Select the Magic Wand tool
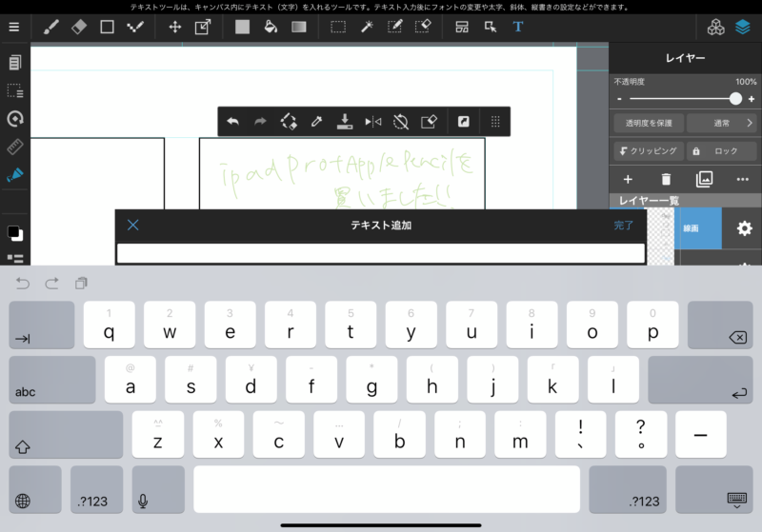The width and height of the screenshot is (762, 532). (367, 28)
